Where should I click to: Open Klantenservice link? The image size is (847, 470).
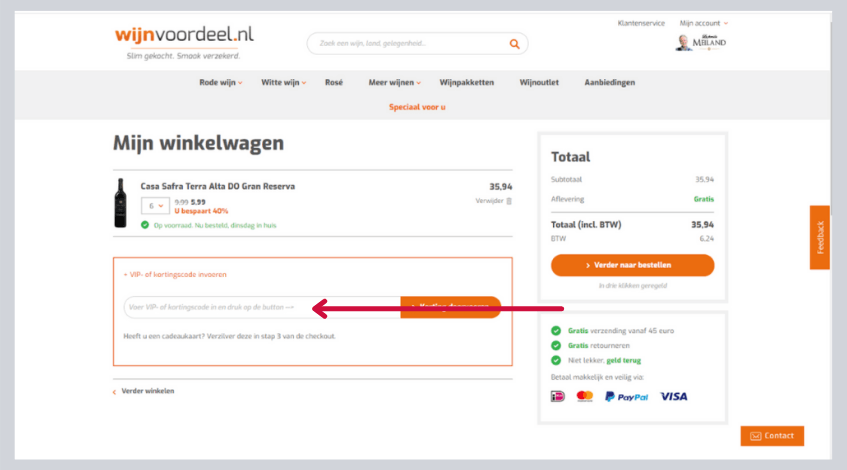[x=641, y=23]
